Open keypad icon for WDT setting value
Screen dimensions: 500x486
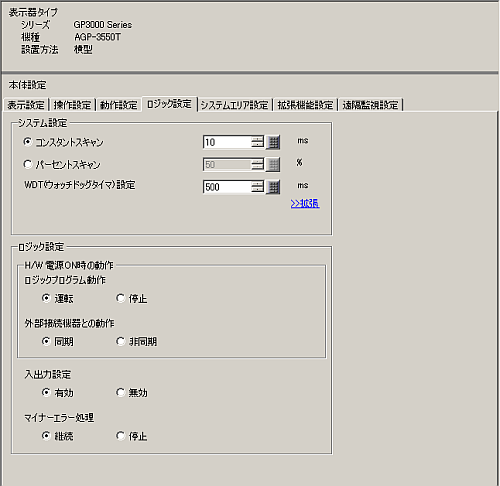[273, 187]
